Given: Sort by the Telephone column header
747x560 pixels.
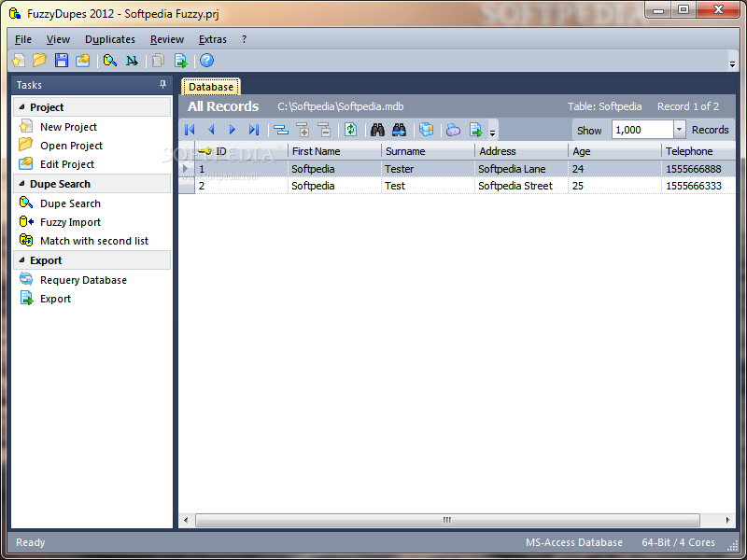Looking at the screenshot, I should coord(698,151).
